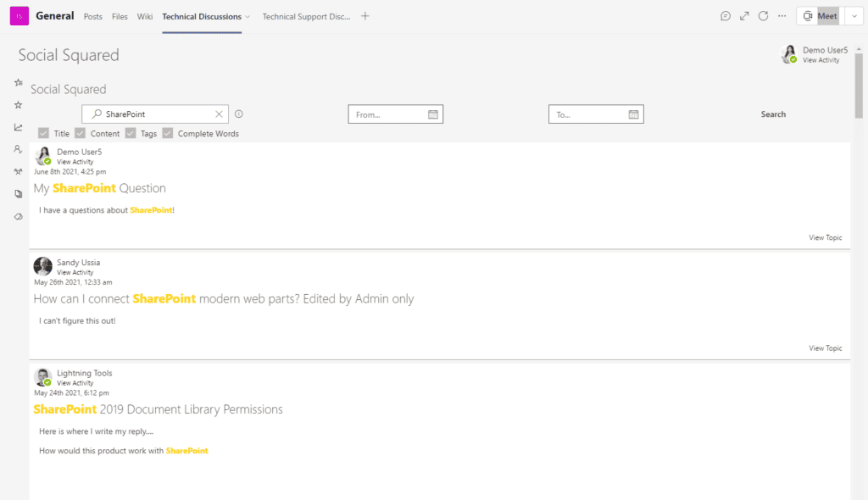Disable the Complete Words checkbox
This screenshot has width=868, height=500.
(167, 133)
